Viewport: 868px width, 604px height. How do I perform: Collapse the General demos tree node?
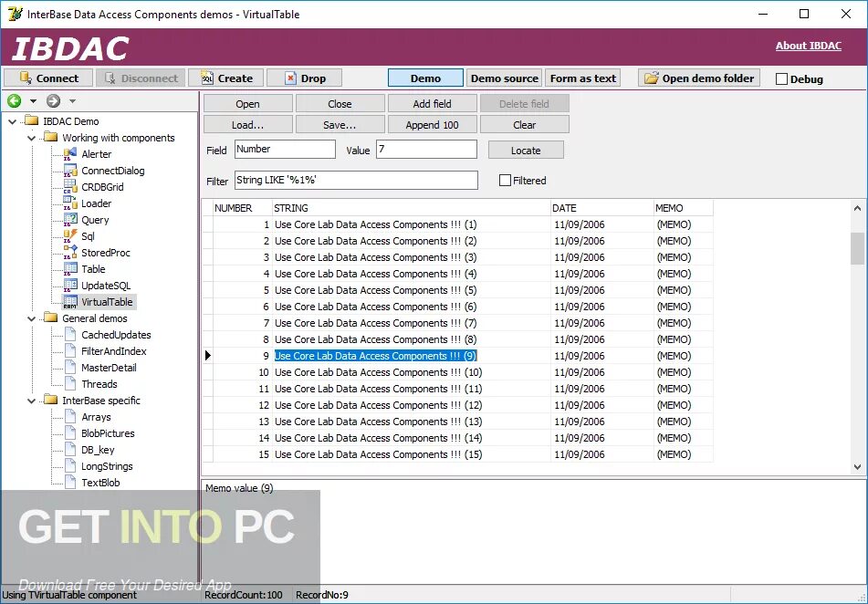[32, 318]
